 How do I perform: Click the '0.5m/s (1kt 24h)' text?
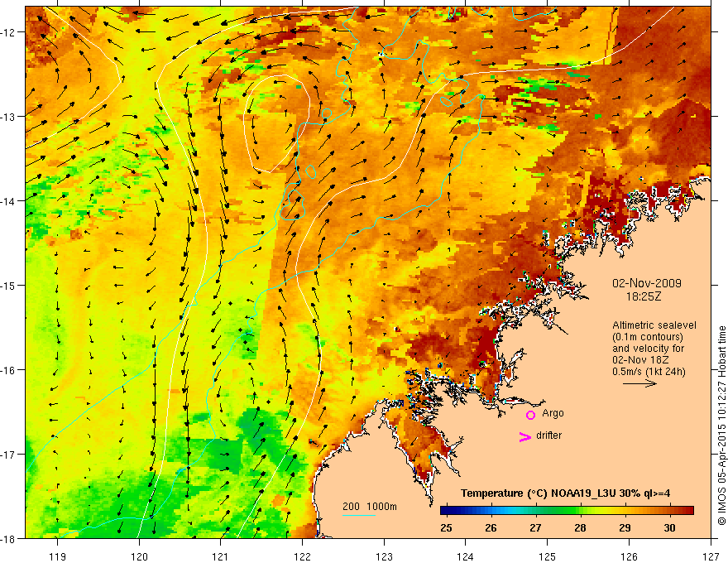pos(649,372)
